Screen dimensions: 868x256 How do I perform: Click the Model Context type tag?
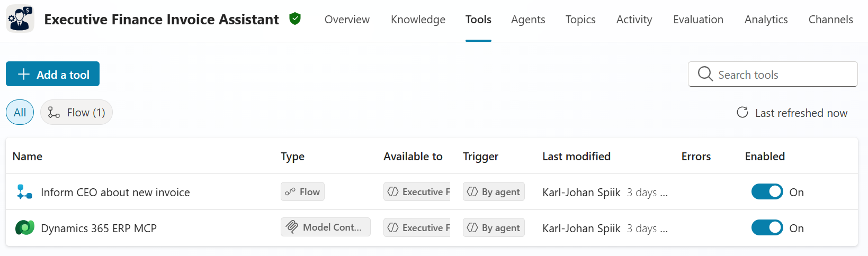click(325, 227)
